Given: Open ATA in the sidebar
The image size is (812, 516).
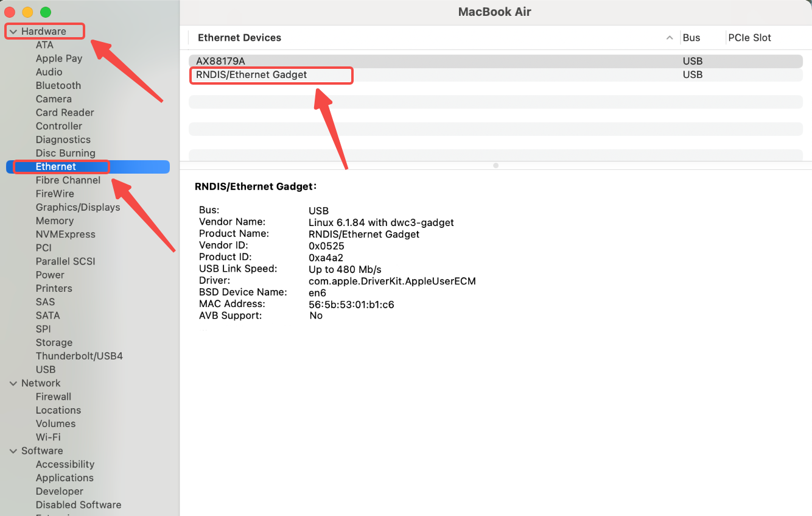Looking at the screenshot, I should click(44, 45).
